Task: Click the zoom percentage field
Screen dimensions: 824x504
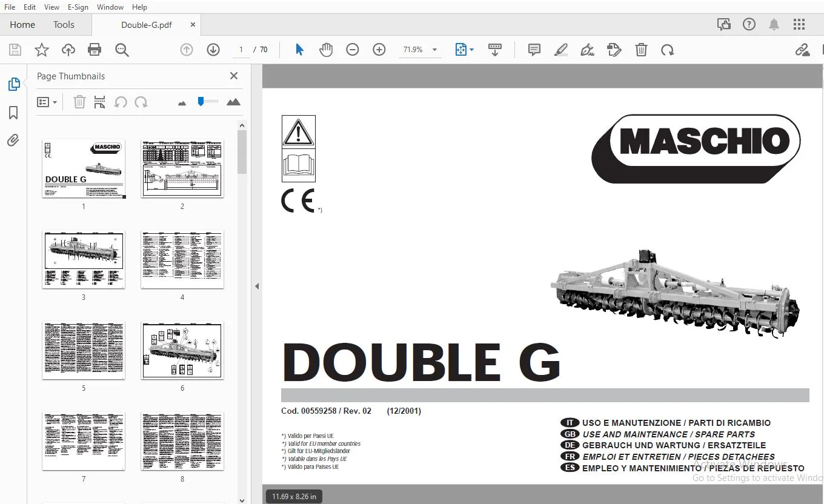Action: click(x=413, y=50)
